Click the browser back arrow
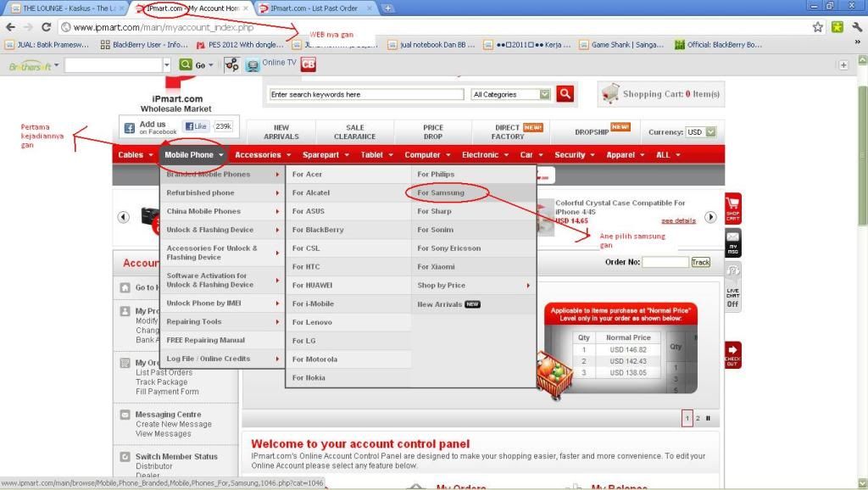Screen dimensions: 868x490 10,26
